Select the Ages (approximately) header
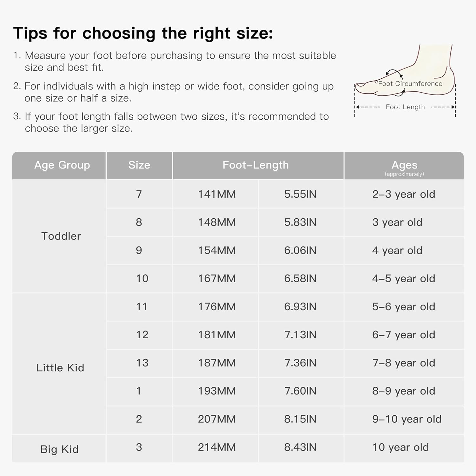Viewport: 476px width, 476px height. [404, 166]
